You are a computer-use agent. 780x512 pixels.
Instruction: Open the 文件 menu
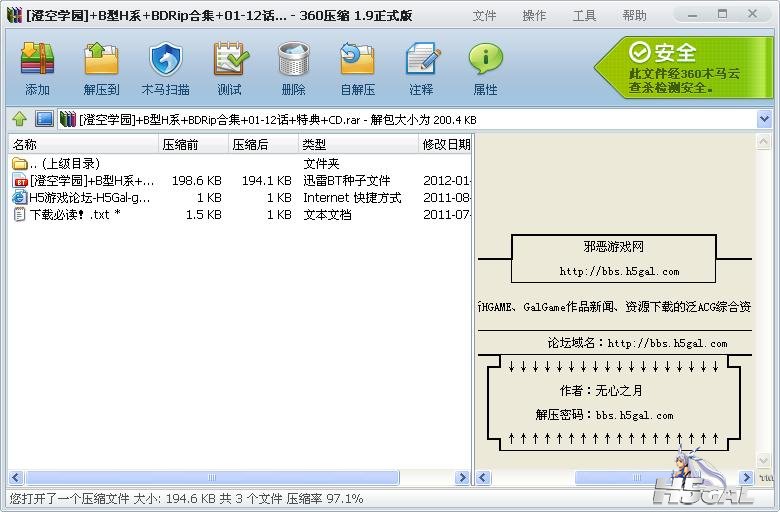coord(484,15)
